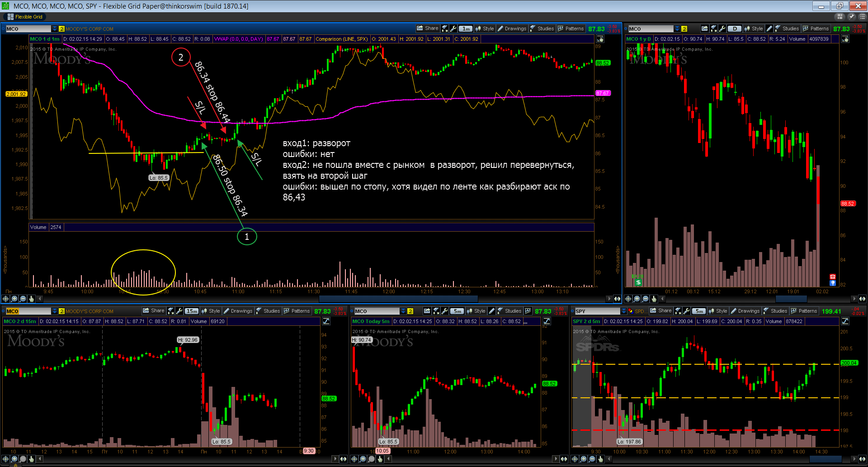Image resolution: width=868 pixels, height=467 pixels.
Task: Open Style on bottom-left 15m chart
Action: point(210,311)
